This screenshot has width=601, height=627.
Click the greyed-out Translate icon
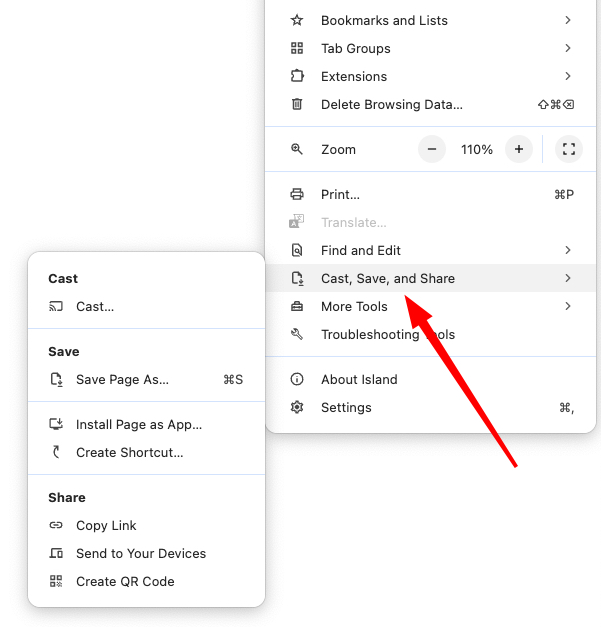point(297,222)
